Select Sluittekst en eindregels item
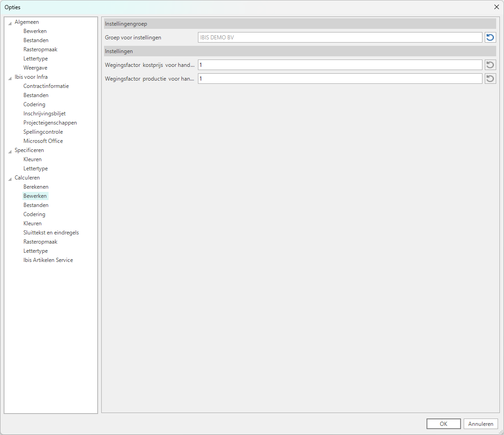 51,233
